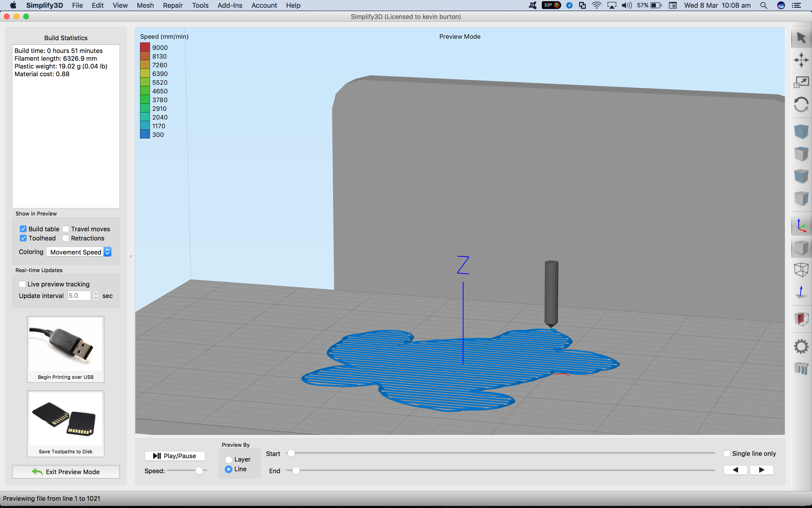Screen dimensions: 812x508
Task: Click the Build Statistics text box
Action: click(x=66, y=126)
